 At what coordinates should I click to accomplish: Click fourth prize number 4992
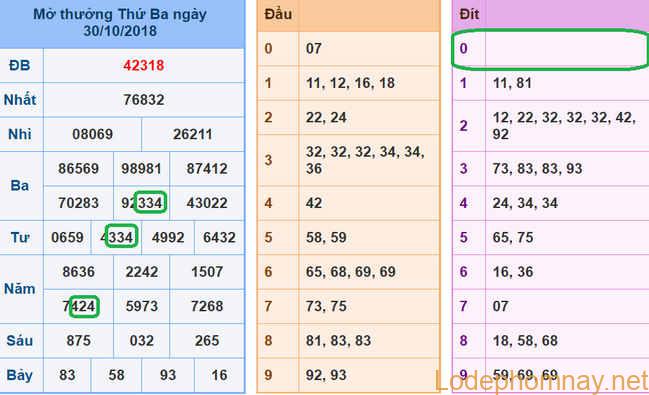pyautogui.click(x=168, y=237)
